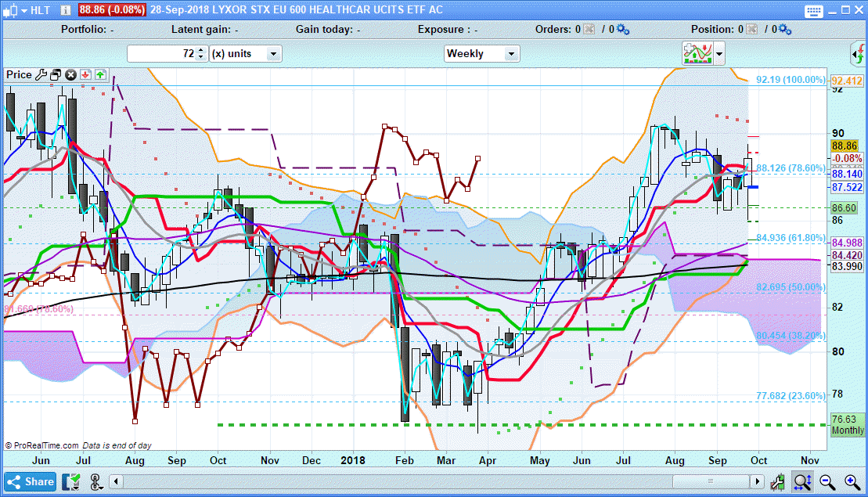Increase units value with the up stepper
This screenshot has height=497, width=868.
[x=201, y=50]
